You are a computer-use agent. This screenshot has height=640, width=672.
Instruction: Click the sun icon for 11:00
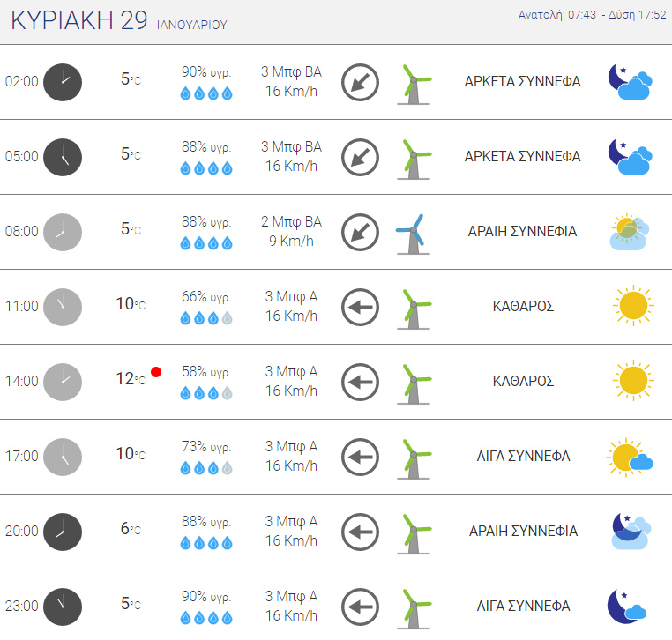633,305
